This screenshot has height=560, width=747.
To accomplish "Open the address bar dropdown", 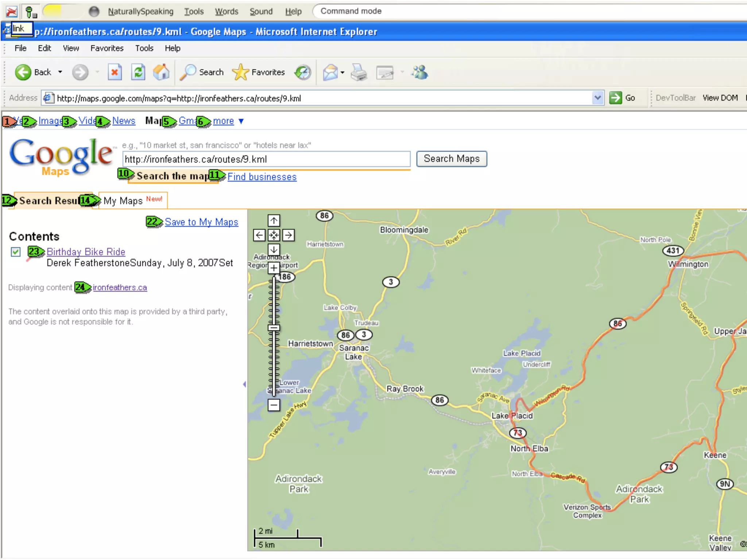I will 597,98.
